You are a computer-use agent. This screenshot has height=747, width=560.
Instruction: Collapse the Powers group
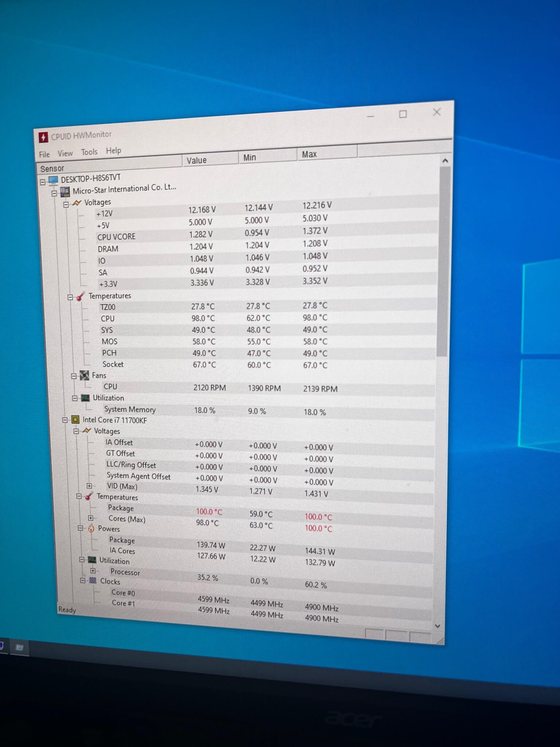(x=81, y=528)
